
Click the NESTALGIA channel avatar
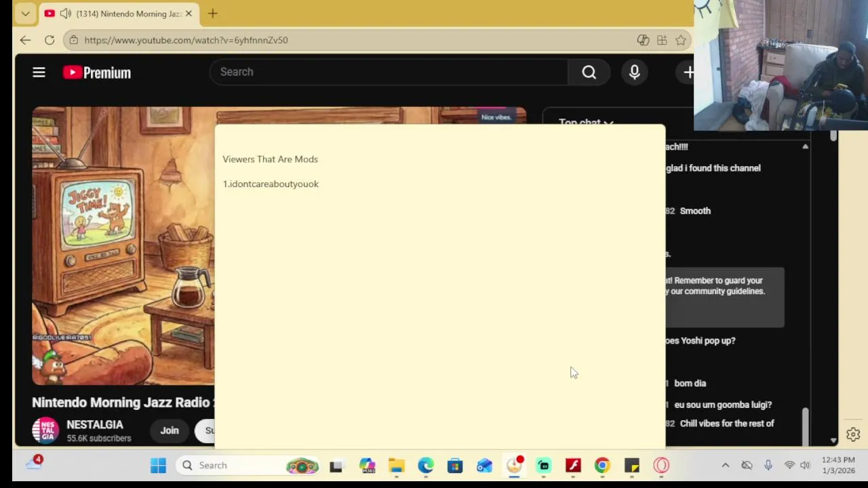point(45,430)
